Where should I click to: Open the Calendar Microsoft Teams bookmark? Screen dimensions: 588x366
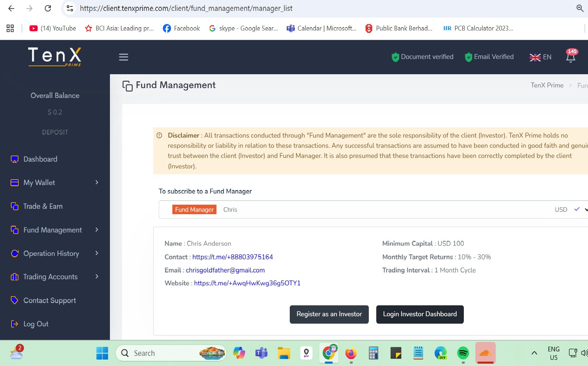pos(322,28)
